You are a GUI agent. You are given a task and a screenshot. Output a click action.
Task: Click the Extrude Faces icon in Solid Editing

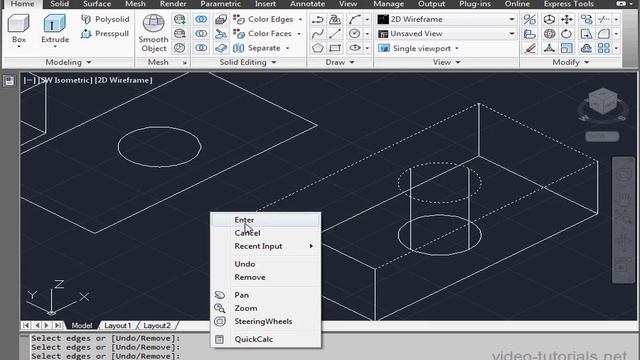221,19
